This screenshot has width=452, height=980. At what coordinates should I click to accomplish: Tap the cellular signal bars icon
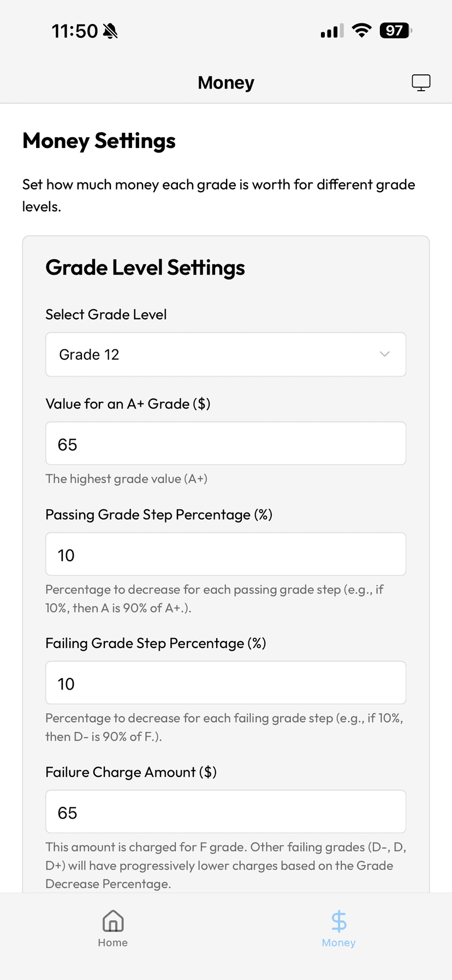point(329,31)
